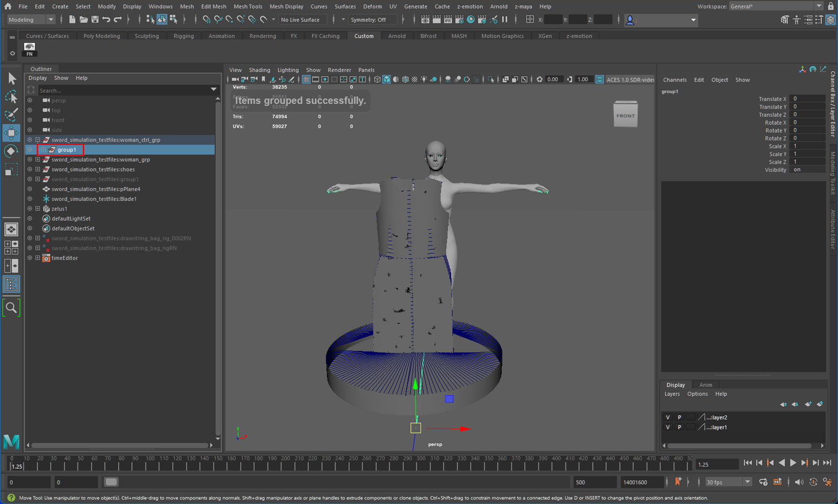Create new layer from selected icon
838x504 pixels.
(819, 404)
